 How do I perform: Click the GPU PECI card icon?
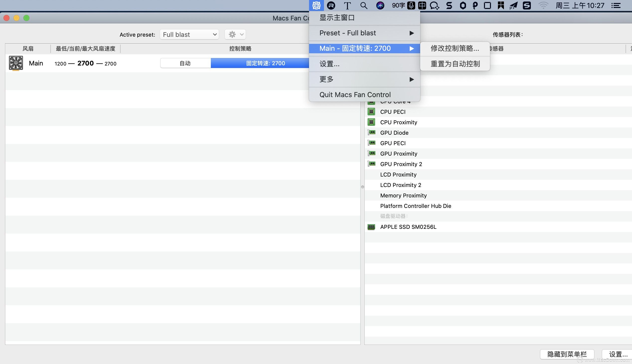[371, 143]
